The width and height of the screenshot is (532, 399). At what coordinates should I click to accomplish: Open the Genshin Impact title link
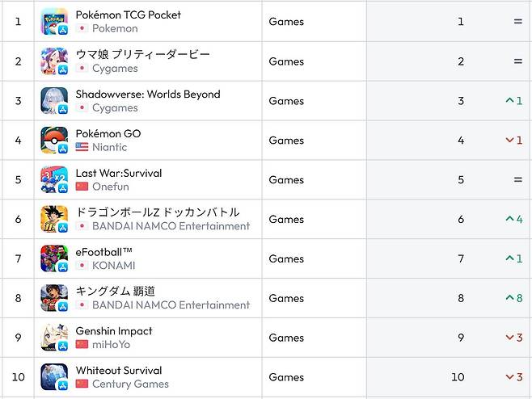click(x=113, y=331)
